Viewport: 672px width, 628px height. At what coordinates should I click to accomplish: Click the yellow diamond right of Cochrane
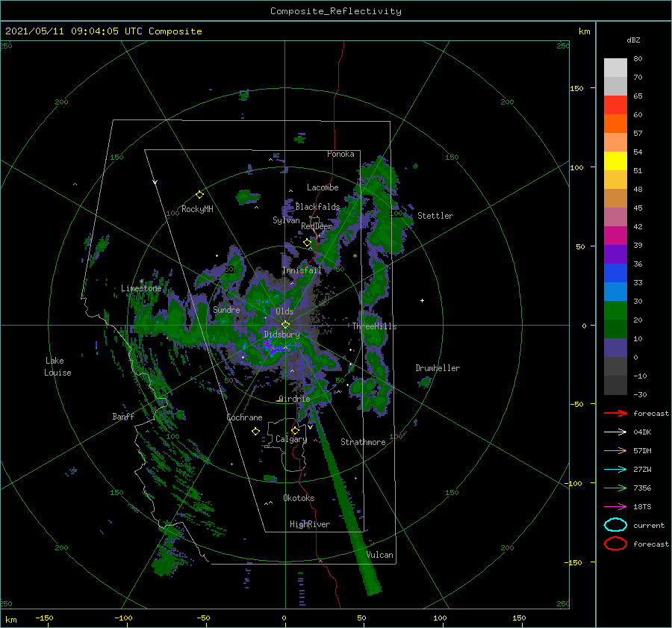tap(255, 432)
